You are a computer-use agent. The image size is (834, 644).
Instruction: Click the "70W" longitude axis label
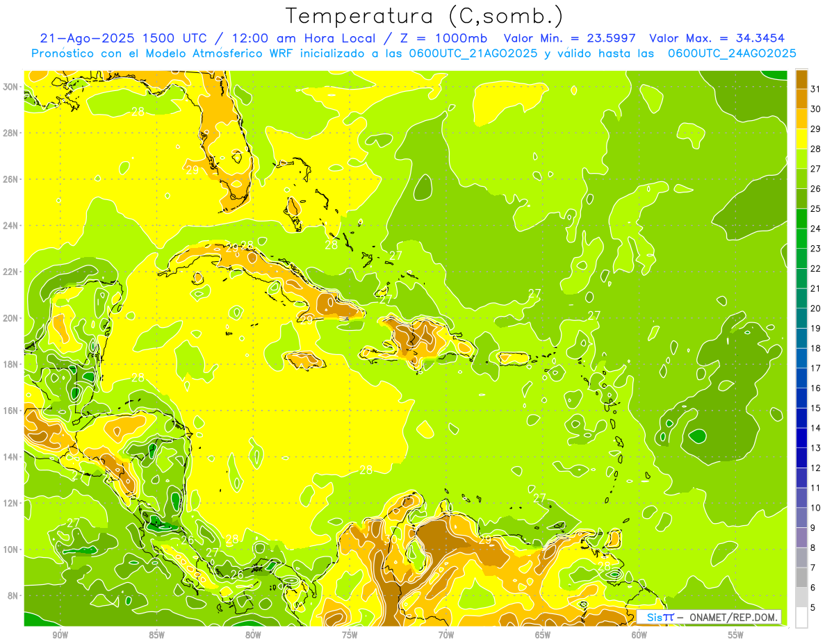coord(446,635)
